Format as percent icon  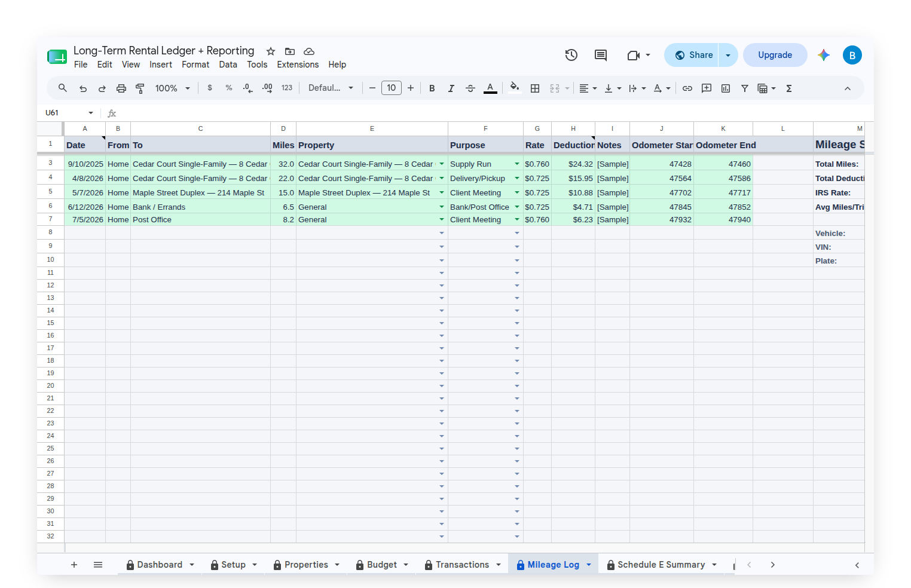click(229, 88)
